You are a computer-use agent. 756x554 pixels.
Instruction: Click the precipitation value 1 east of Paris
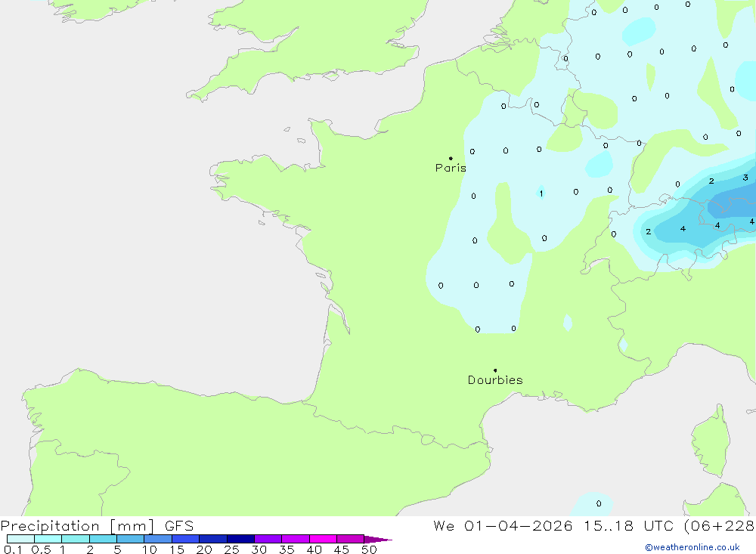[541, 193]
